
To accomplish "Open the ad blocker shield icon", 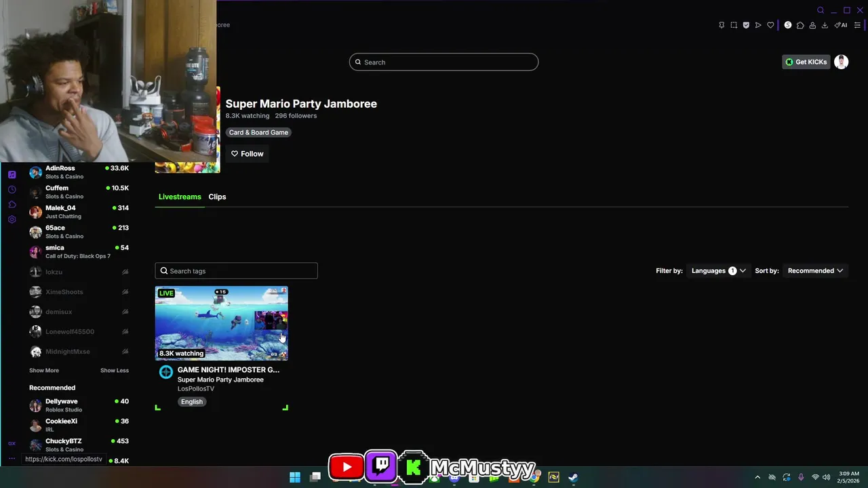I will pos(746,25).
